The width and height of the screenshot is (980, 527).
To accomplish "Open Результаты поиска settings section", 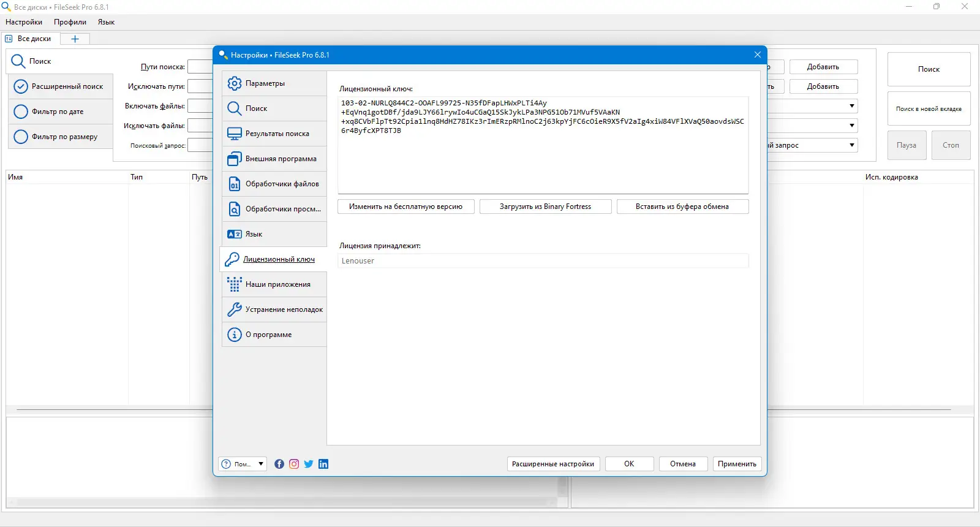I will pyautogui.click(x=274, y=134).
